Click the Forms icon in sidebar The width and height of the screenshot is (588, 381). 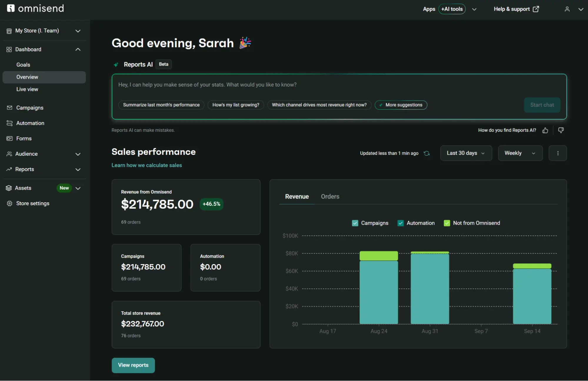(x=9, y=138)
